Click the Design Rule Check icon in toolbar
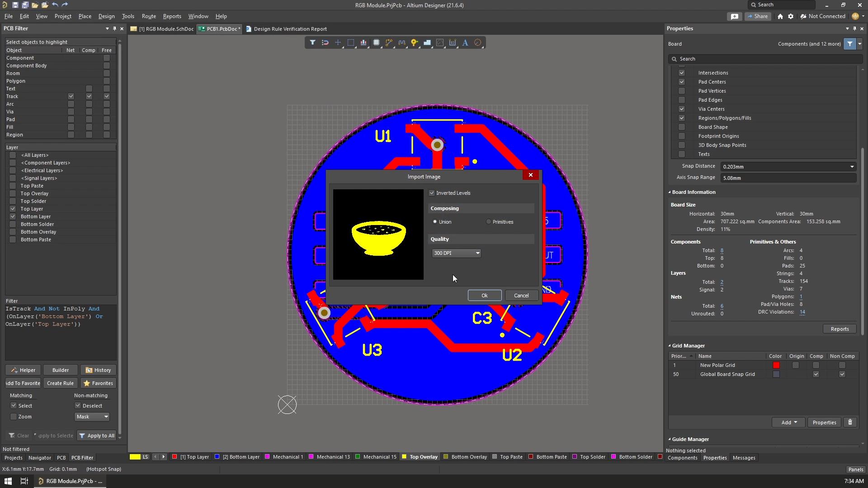The height and width of the screenshot is (488, 868). 479,42
